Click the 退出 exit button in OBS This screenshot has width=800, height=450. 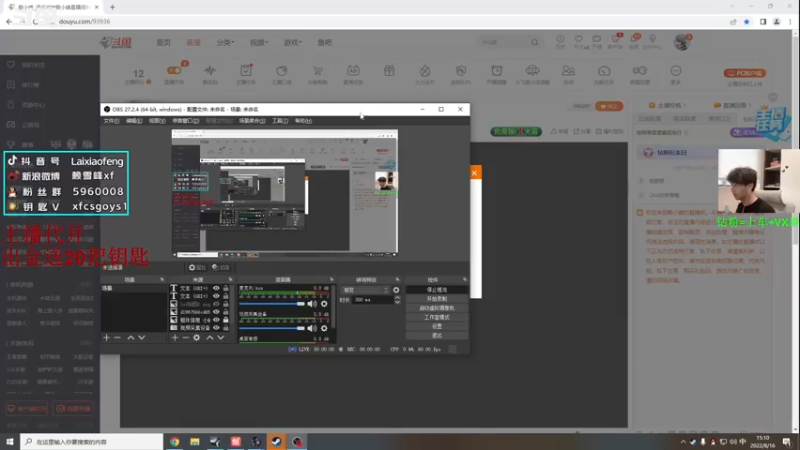click(x=437, y=336)
